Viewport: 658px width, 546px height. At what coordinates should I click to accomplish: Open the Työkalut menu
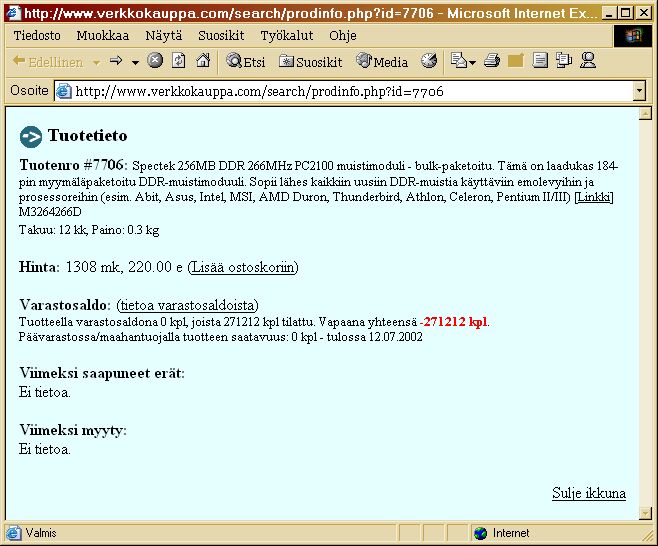point(287,35)
